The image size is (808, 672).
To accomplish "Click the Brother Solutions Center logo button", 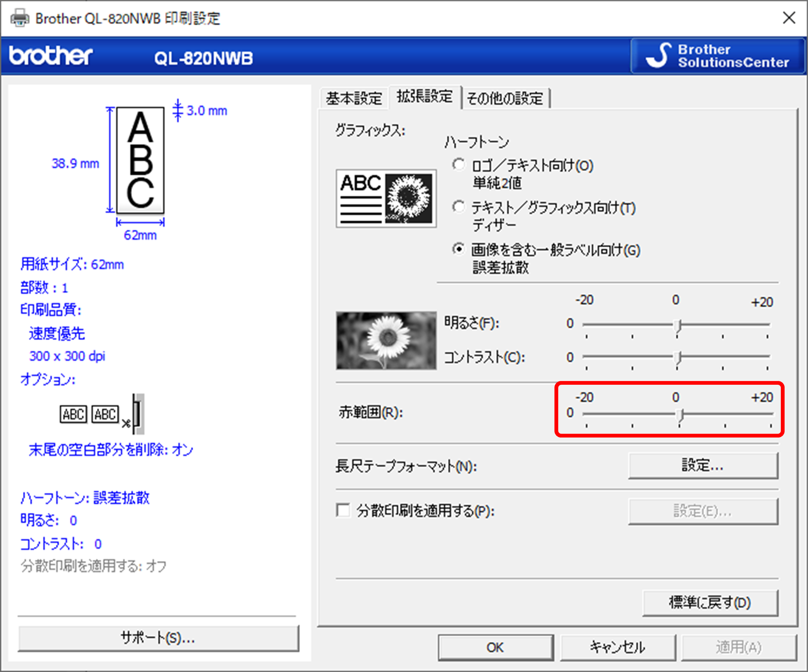I will [x=717, y=56].
